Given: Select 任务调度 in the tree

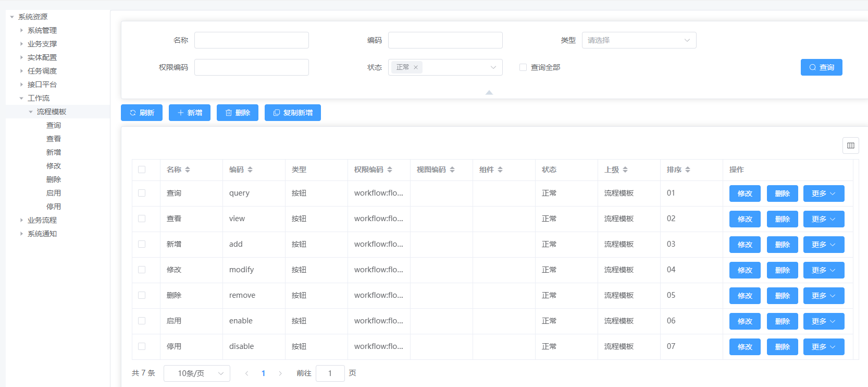Looking at the screenshot, I should click(42, 71).
